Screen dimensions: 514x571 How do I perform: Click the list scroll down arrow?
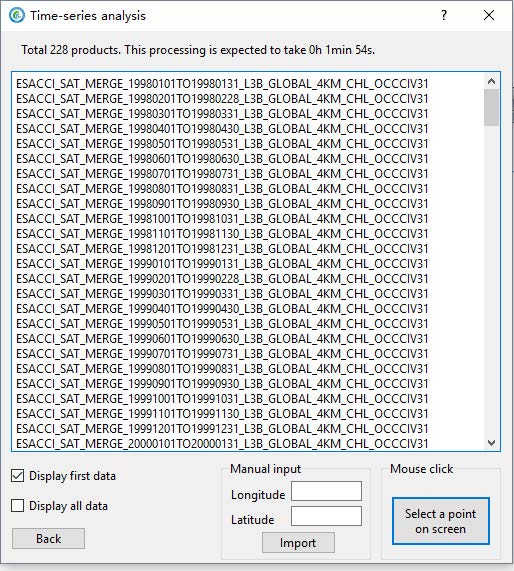(x=491, y=443)
